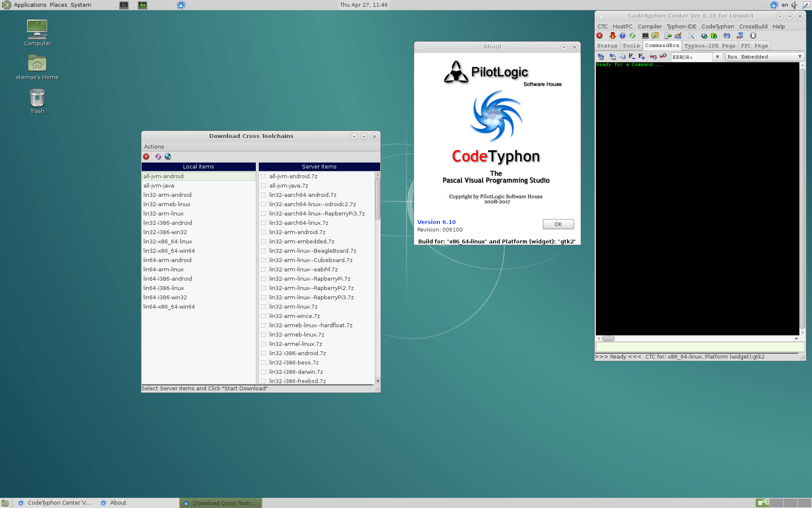Screen dimensions: 812x508
Task: Click OK in the About dialog
Action: [558, 224]
